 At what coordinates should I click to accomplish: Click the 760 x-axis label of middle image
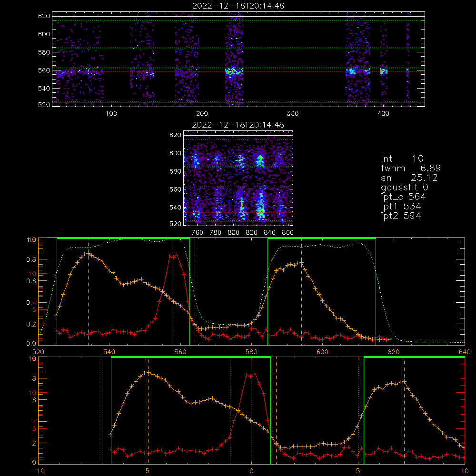tap(198, 233)
